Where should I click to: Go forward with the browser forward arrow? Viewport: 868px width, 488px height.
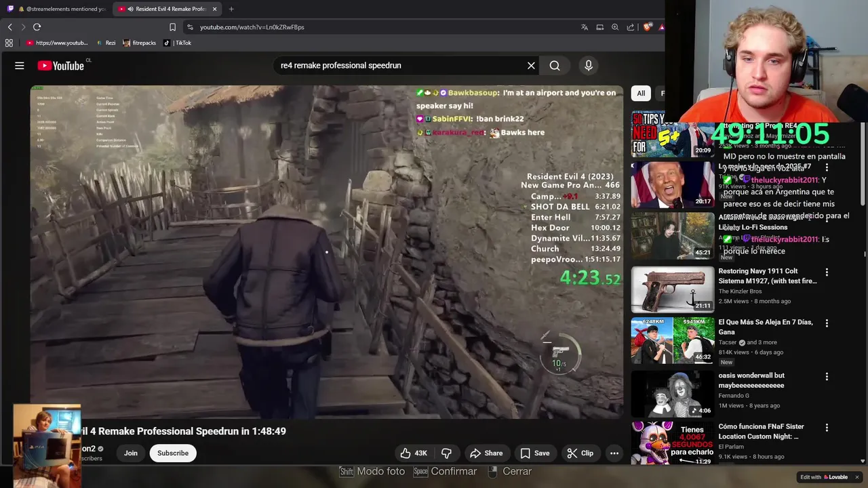[x=23, y=27]
